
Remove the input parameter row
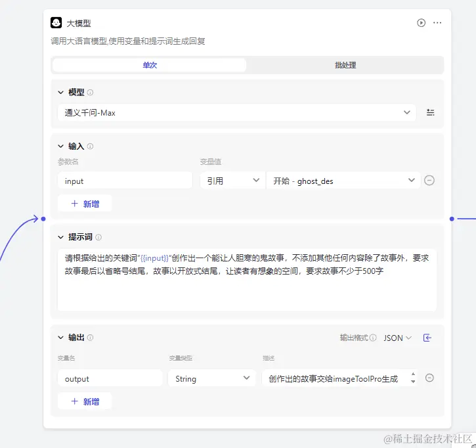click(x=429, y=181)
